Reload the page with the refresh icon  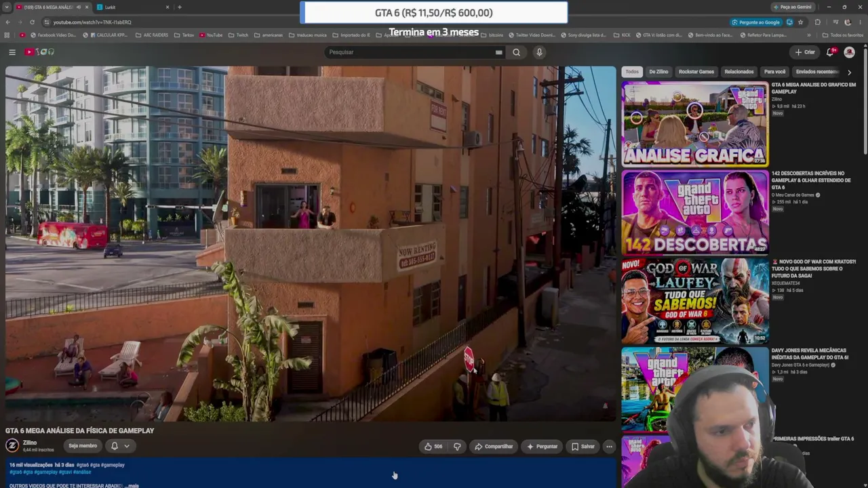point(32,22)
